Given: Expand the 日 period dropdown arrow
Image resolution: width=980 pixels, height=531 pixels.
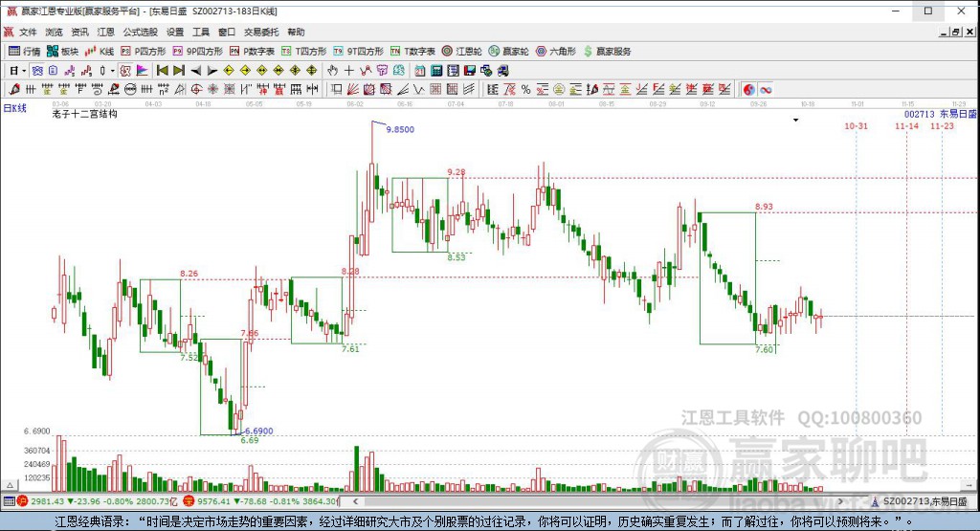Looking at the screenshot, I should 24,71.
